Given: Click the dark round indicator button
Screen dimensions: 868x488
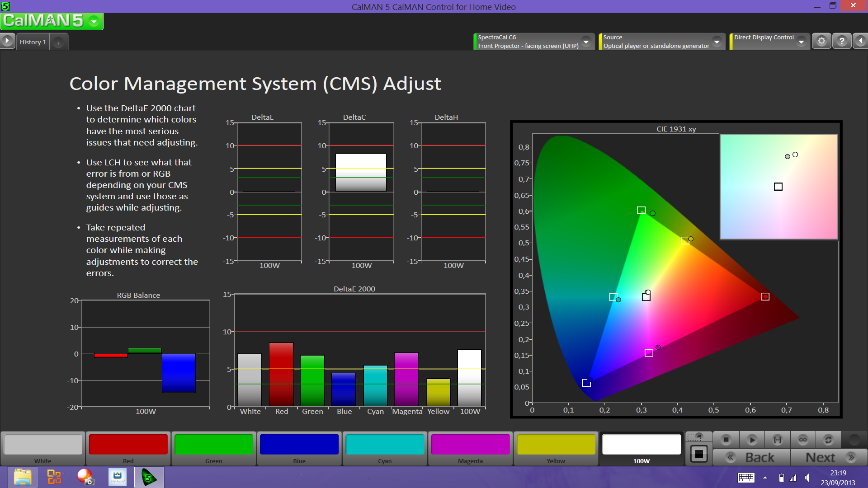Looking at the screenshot, I should tap(854, 439).
